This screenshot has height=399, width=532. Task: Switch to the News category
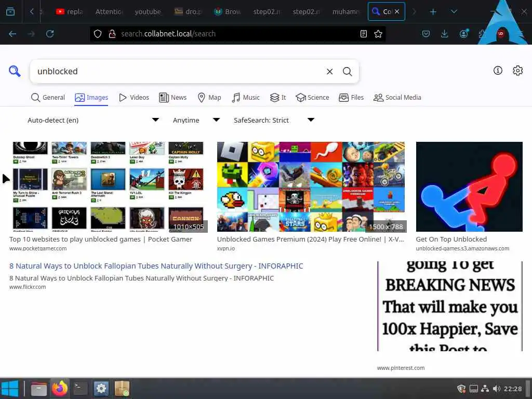[x=172, y=98]
